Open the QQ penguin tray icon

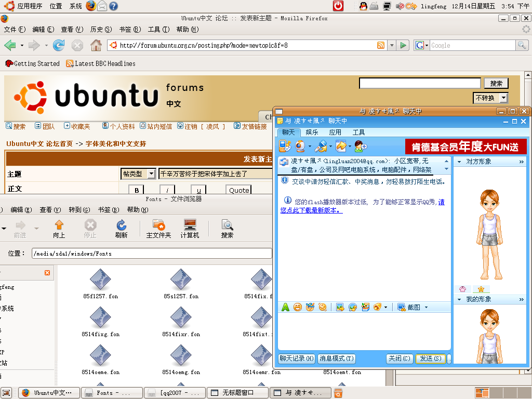(363, 6)
